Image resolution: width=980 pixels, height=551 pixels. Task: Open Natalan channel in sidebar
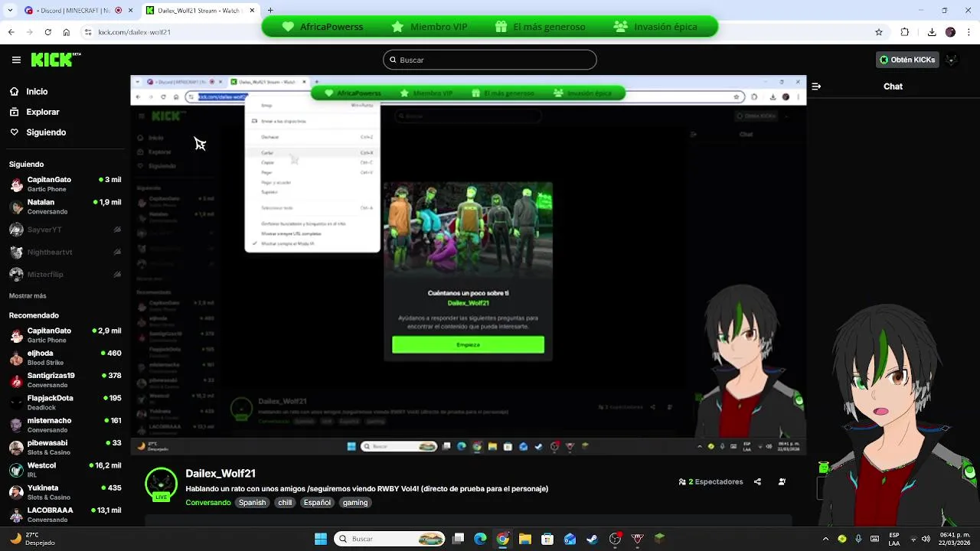[x=65, y=207]
